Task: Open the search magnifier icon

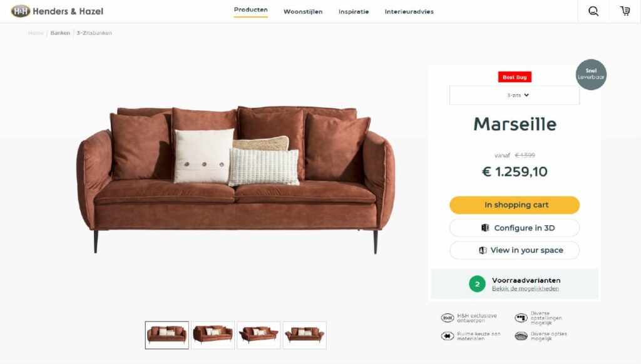Action: click(x=593, y=11)
